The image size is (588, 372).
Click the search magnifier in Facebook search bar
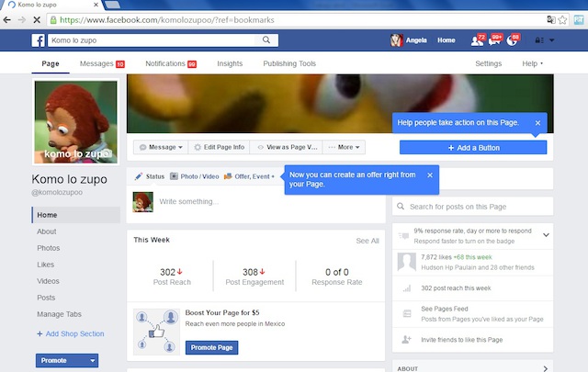coord(266,39)
